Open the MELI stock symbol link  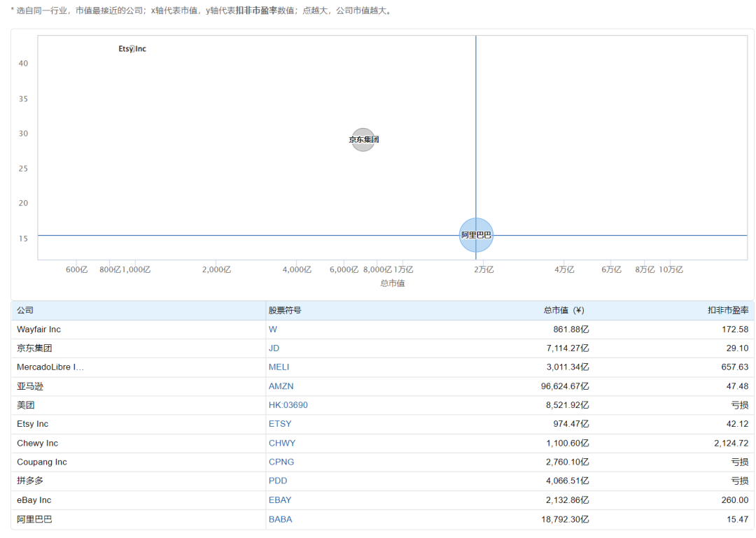point(279,367)
